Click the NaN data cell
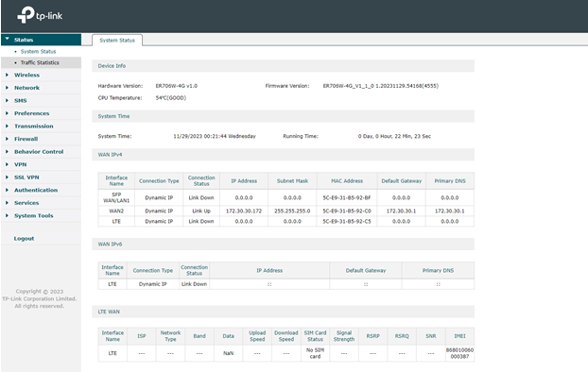The height and width of the screenshot is (372, 588). point(228,353)
